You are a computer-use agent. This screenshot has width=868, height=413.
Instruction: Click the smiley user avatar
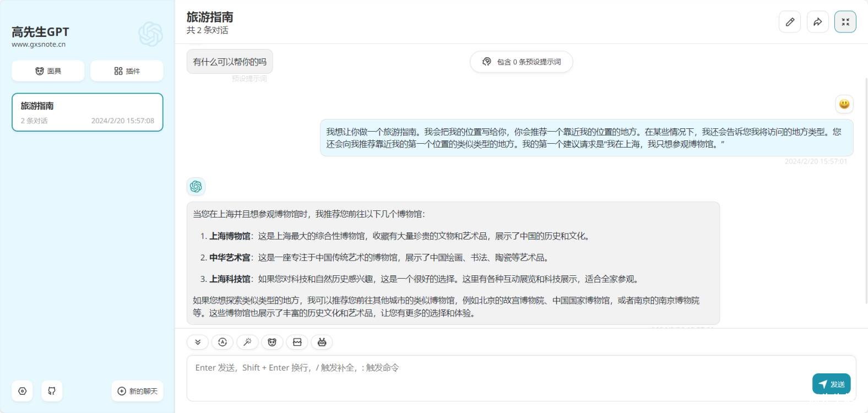[x=844, y=104]
